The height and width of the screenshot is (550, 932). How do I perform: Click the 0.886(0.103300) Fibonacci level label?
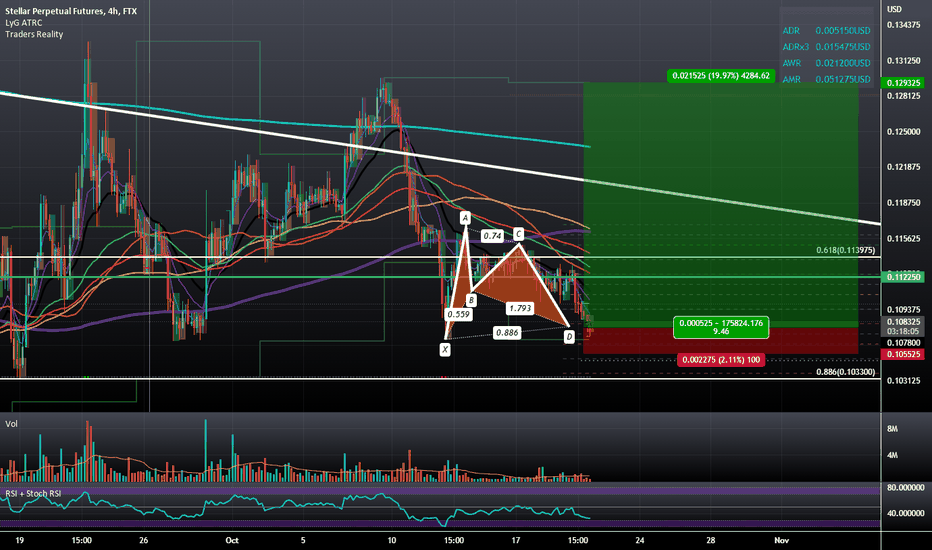click(x=845, y=372)
